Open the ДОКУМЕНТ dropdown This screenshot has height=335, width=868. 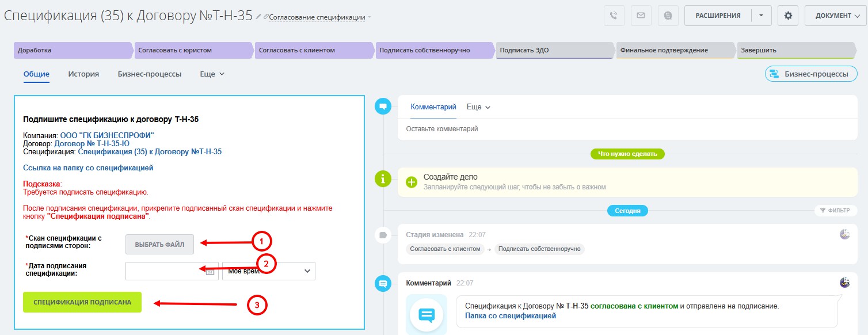pyautogui.click(x=836, y=16)
